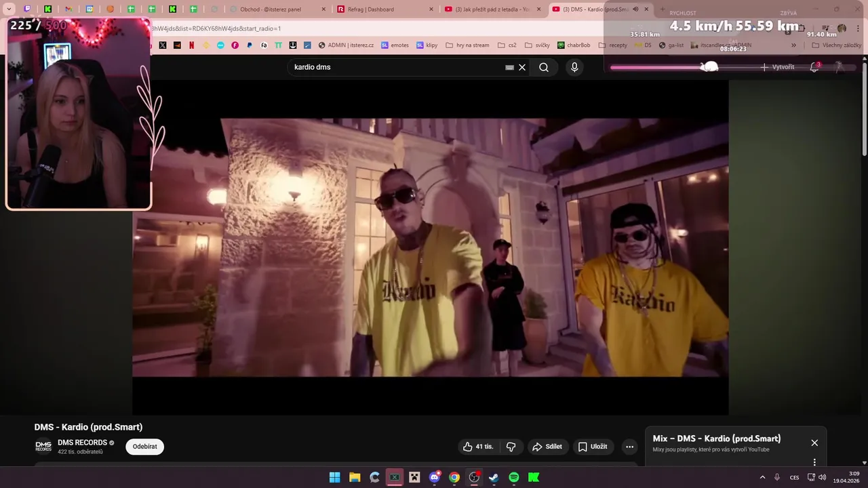
Task: Open the 'klipy' bookmark
Action: [x=427, y=45]
